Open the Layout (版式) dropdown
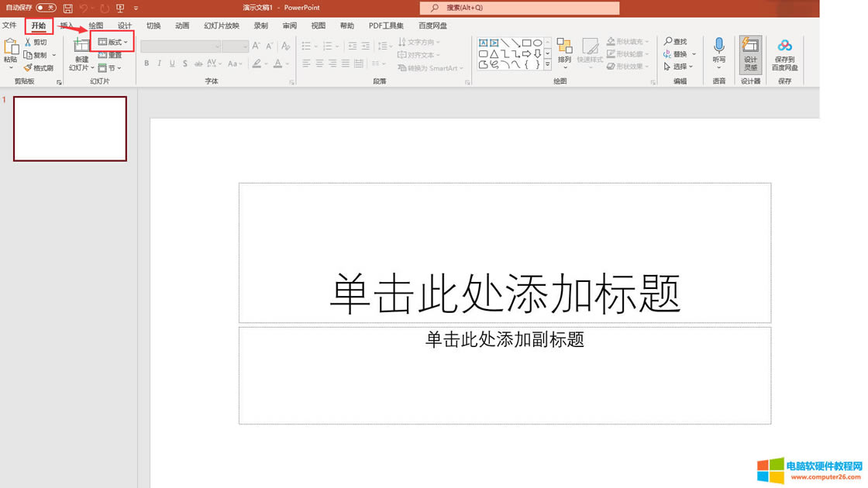Image resolution: width=868 pixels, height=488 pixels. 113,42
